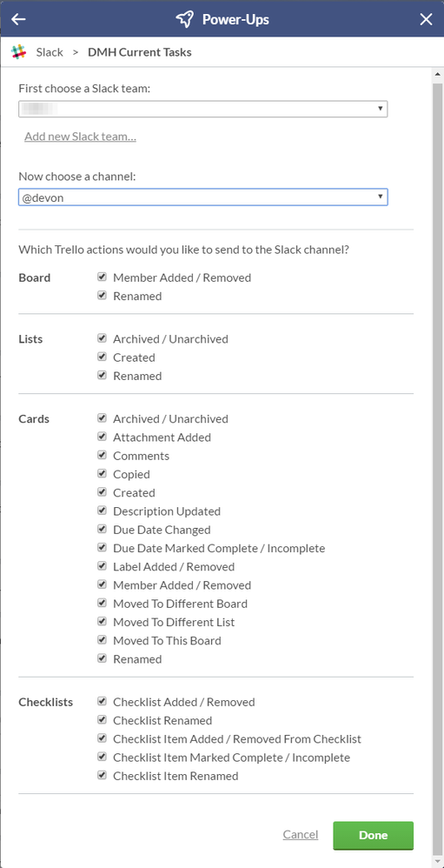Click the Cancel link
This screenshot has height=868, width=444.
tap(301, 834)
